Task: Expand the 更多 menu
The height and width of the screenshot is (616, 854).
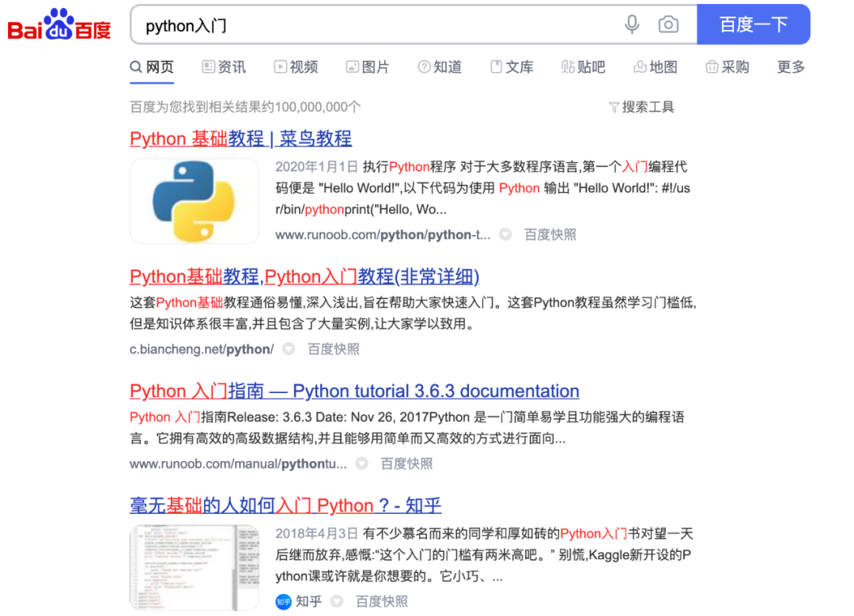Action: tap(791, 67)
